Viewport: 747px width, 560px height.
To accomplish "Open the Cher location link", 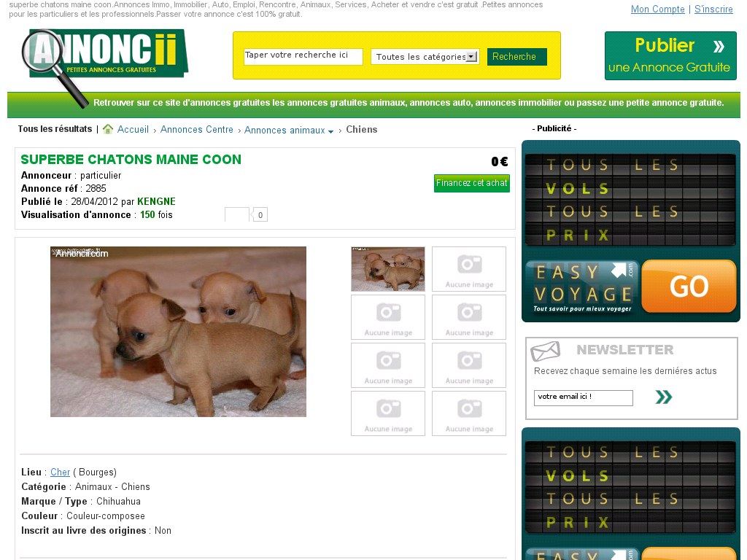I will 60,472.
